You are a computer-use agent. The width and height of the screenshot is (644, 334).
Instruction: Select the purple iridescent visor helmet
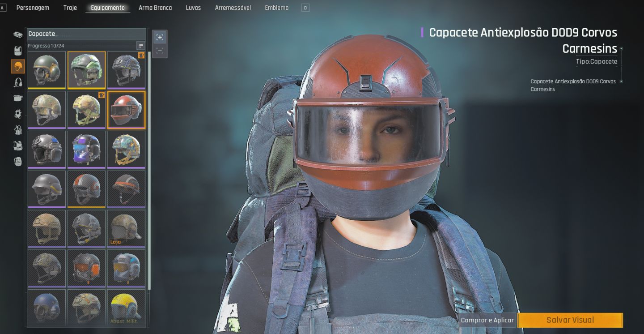[x=87, y=150]
